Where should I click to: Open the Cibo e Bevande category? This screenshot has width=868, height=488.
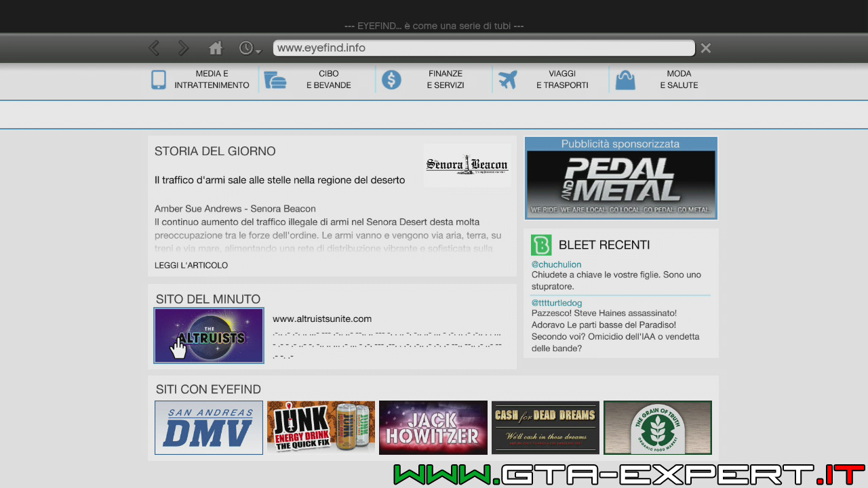click(329, 79)
